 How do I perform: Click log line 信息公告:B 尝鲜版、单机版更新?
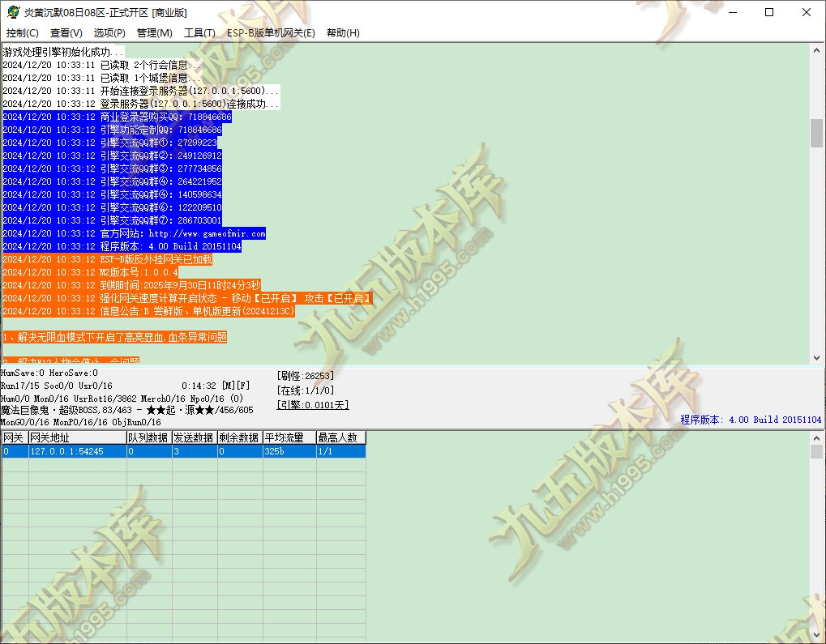click(148, 311)
